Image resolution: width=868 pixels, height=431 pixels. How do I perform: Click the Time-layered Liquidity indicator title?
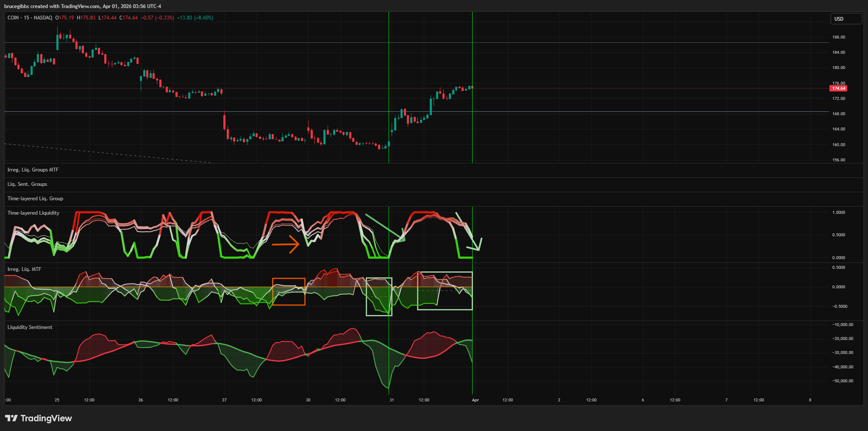[33, 213]
